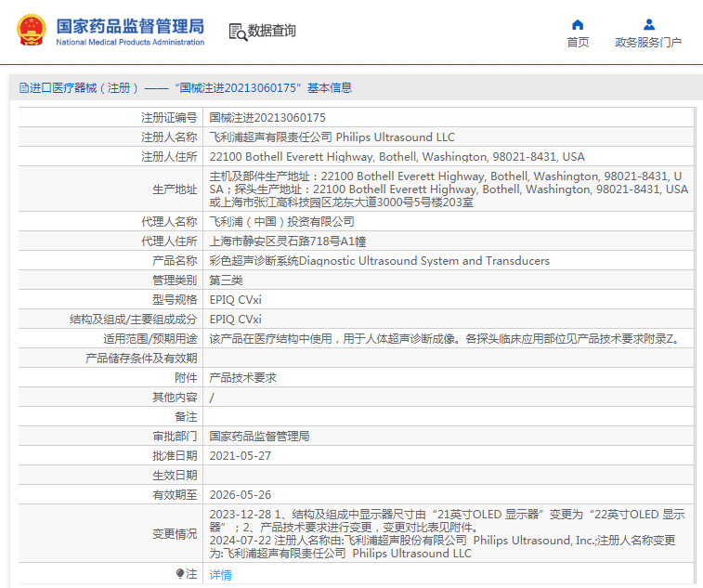703x588 pixels.
Task: Select change record dated 2024-07-22
Action: coord(443,547)
